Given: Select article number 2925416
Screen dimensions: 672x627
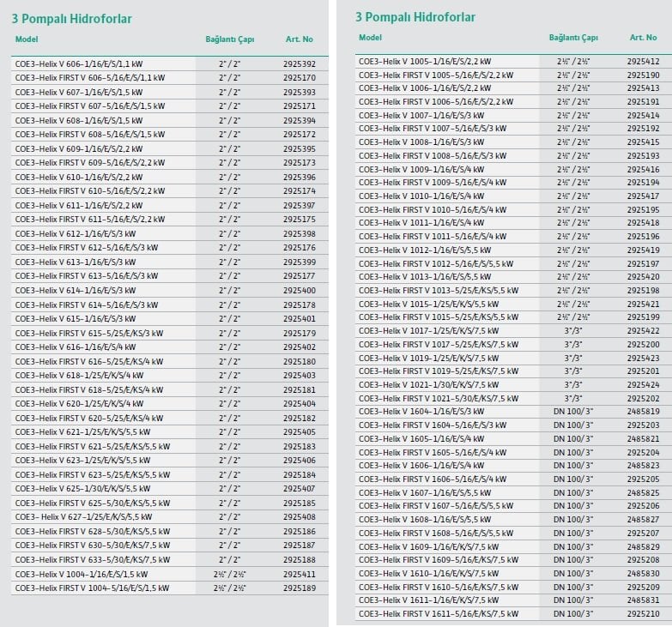Looking at the screenshot, I should (644, 169).
